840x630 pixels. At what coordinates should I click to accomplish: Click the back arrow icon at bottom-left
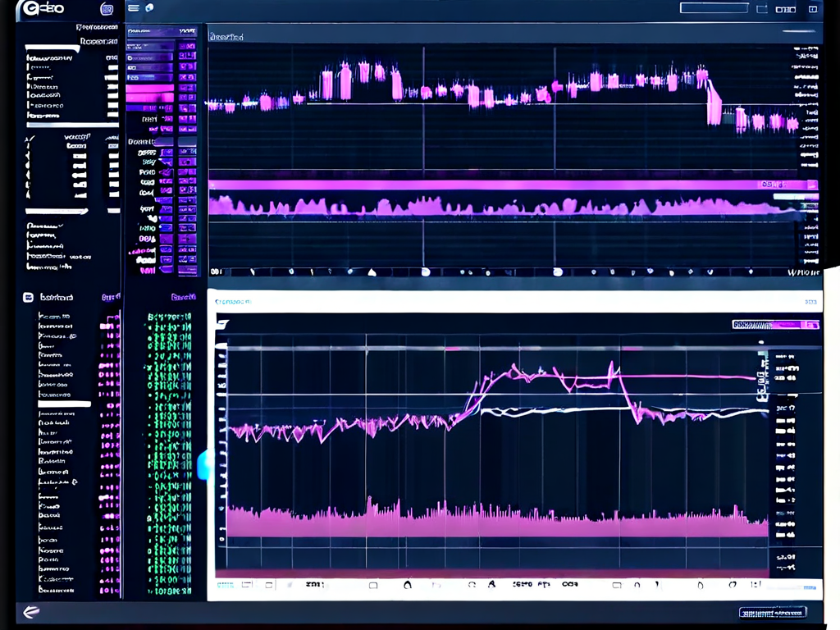click(31, 611)
